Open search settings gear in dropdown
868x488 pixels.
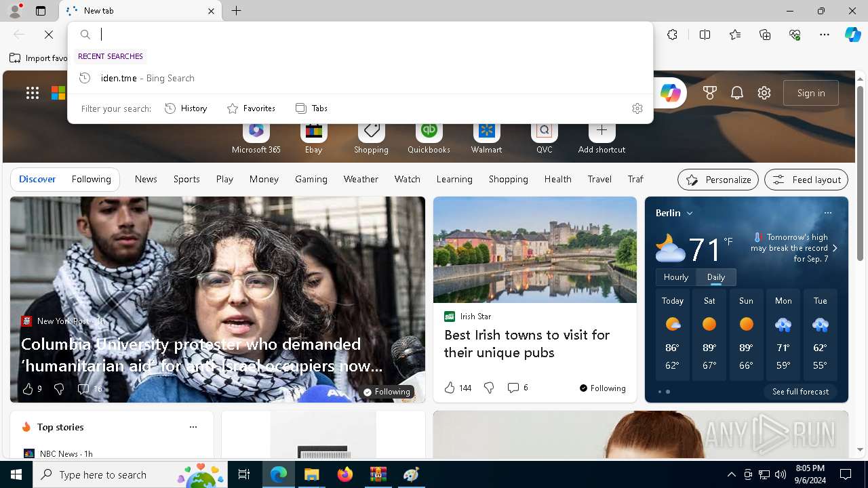pos(637,108)
